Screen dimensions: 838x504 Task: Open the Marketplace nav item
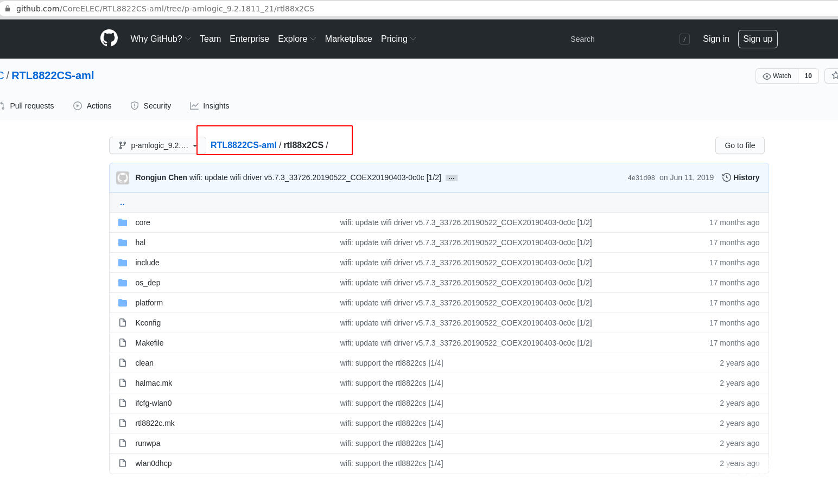click(348, 39)
